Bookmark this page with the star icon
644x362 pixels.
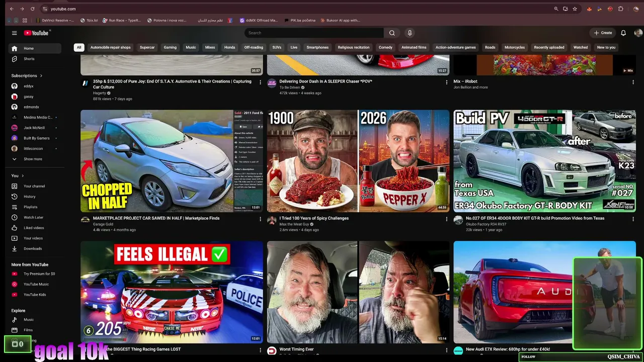pyautogui.click(x=575, y=9)
